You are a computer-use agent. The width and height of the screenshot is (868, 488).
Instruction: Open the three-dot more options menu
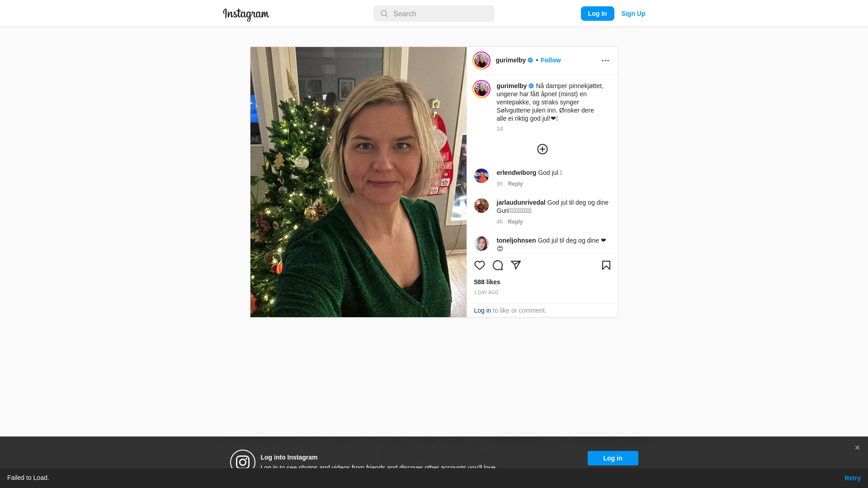(x=605, y=61)
